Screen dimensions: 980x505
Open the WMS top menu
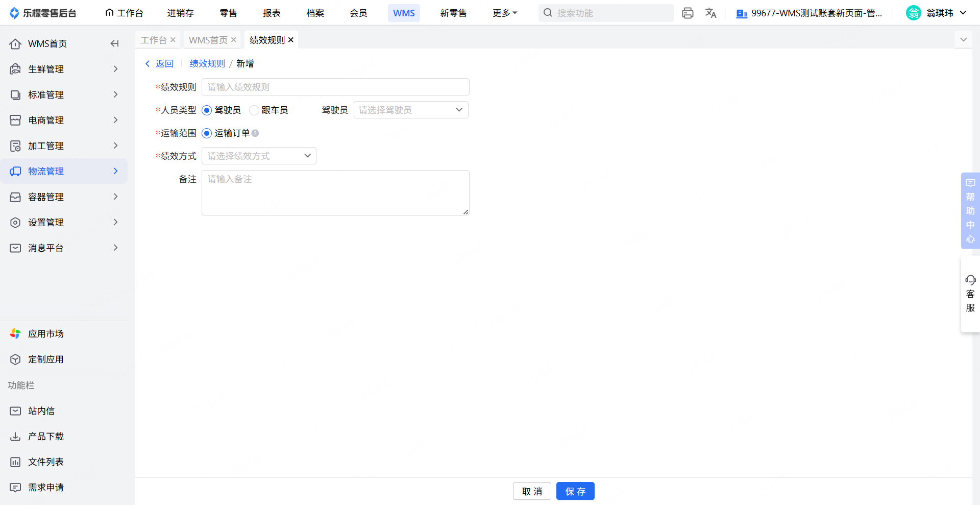tap(404, 13)
